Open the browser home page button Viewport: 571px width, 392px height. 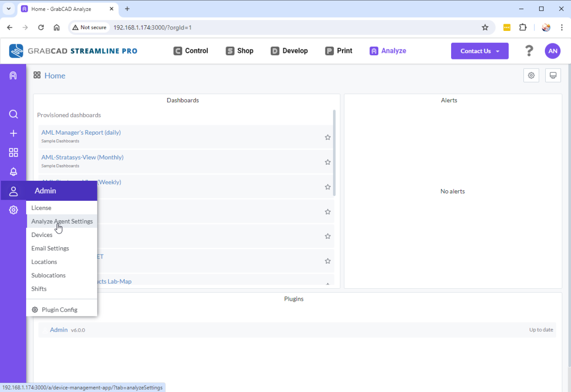57,28
